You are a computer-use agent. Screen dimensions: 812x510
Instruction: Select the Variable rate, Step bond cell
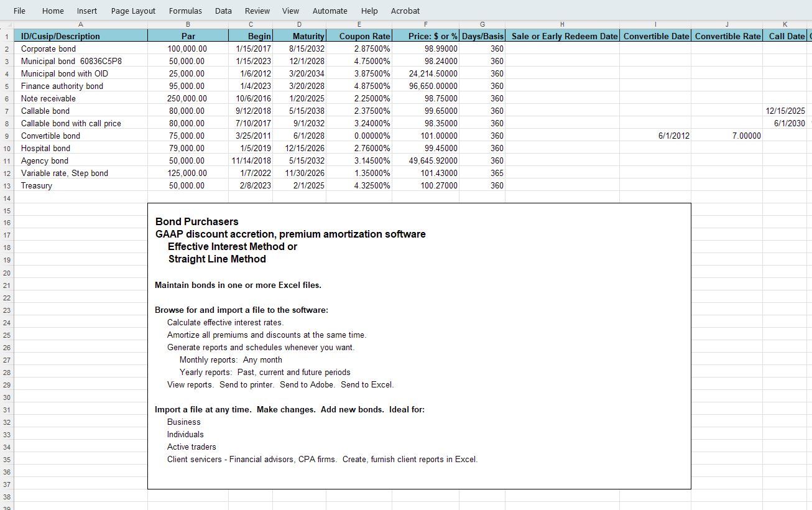[81, 173]
